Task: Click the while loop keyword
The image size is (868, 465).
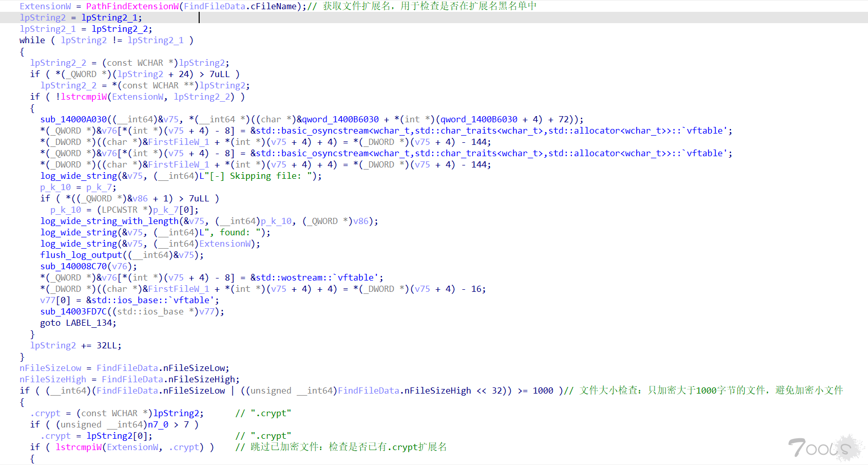Action: [32, 40]
